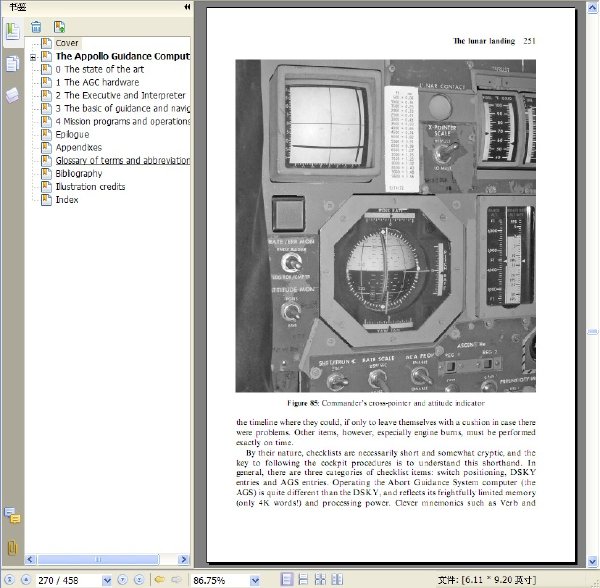Collapse the bookmarks panel with double-arrow
The width and height of the screenshot is (600, 588).
pyautogui.click(x=187, y=7)
